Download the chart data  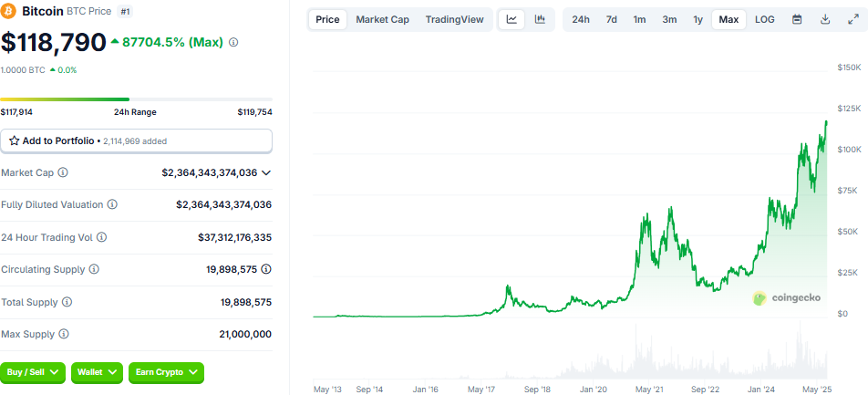point(825,19)
